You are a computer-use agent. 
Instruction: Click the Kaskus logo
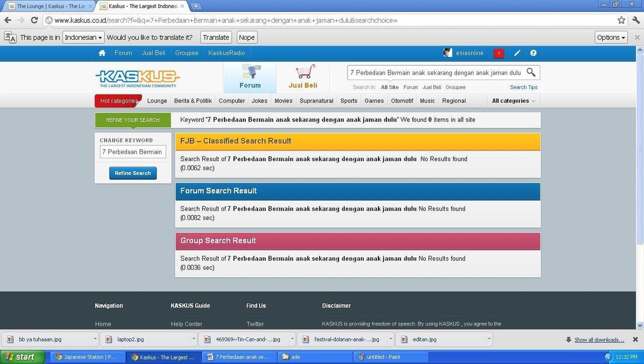pos(137,78)
